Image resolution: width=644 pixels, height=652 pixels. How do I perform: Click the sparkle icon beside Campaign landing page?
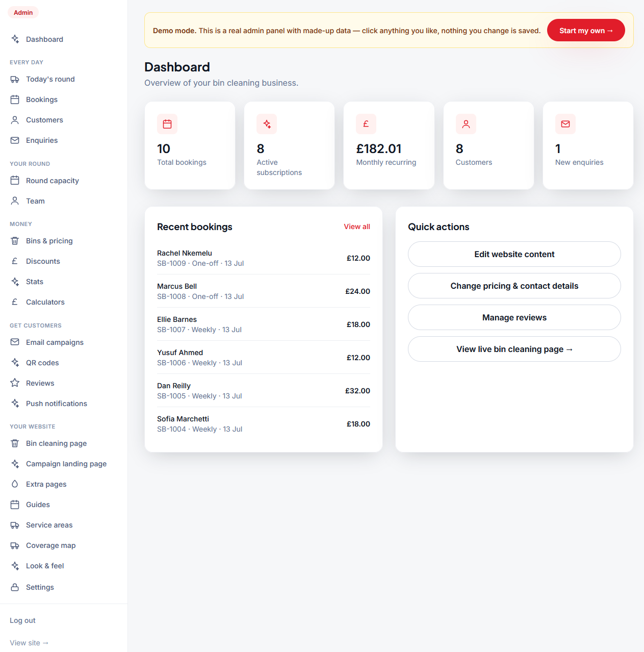(15, 464)
